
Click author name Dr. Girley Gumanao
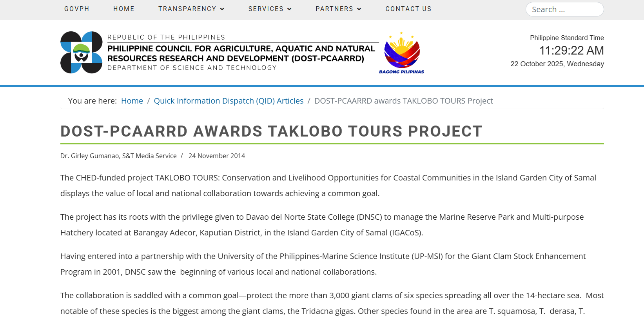tap(90, 156)
